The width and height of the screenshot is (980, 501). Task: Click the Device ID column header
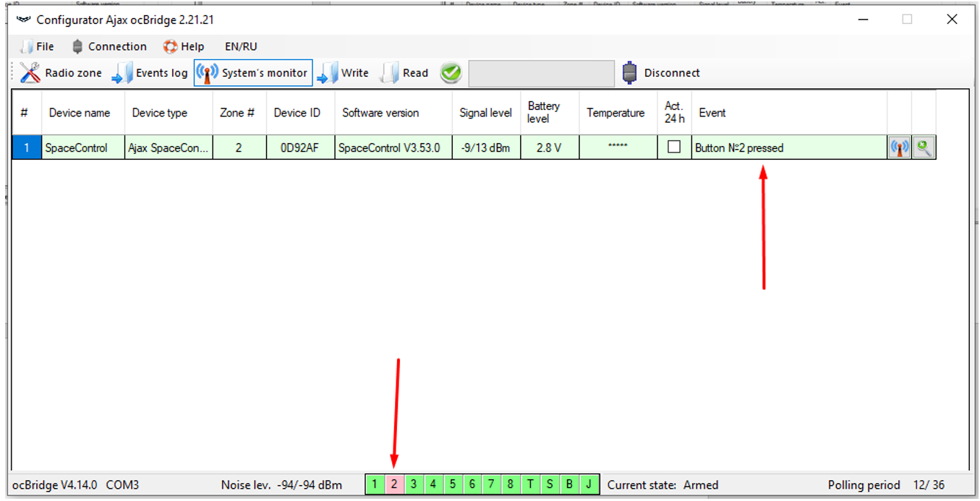[x=300, y=113]
